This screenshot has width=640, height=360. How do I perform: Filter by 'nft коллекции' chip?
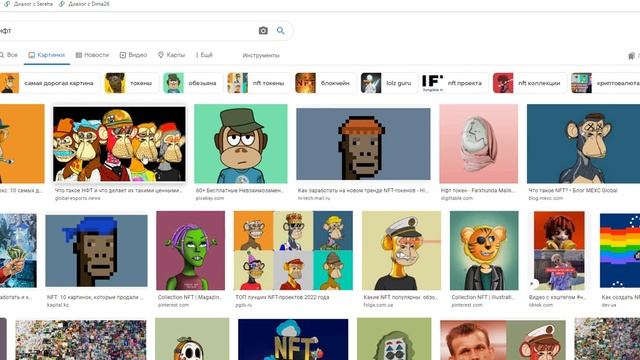click(530, 83)
